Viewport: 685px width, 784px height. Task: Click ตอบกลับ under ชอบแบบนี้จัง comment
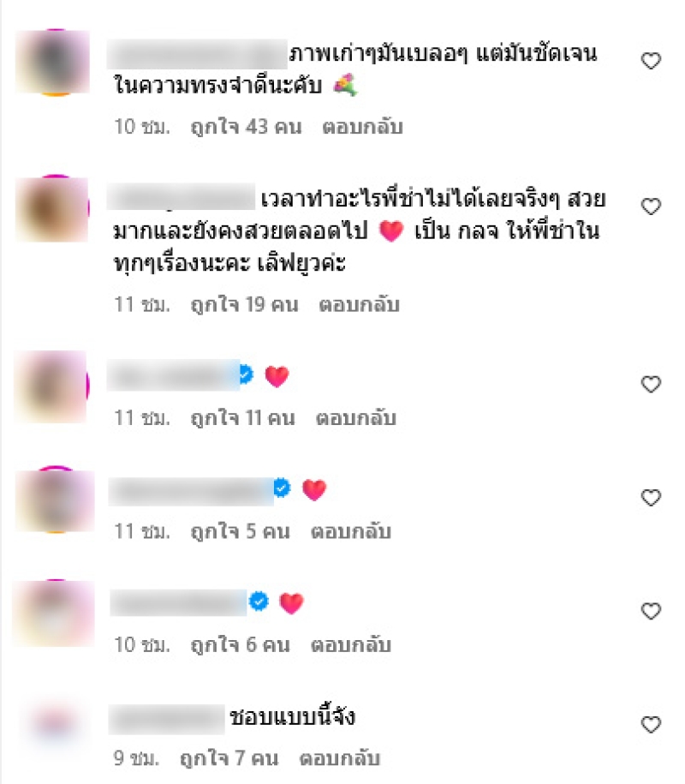(x=340, y=758)
